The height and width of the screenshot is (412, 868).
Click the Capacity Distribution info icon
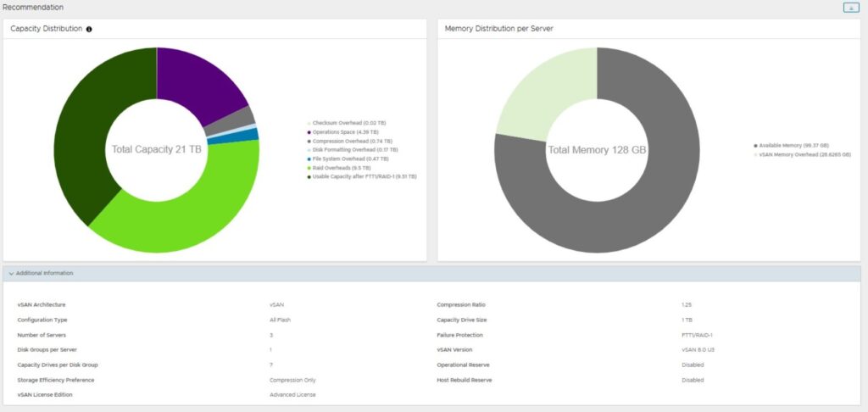(89, 29)
